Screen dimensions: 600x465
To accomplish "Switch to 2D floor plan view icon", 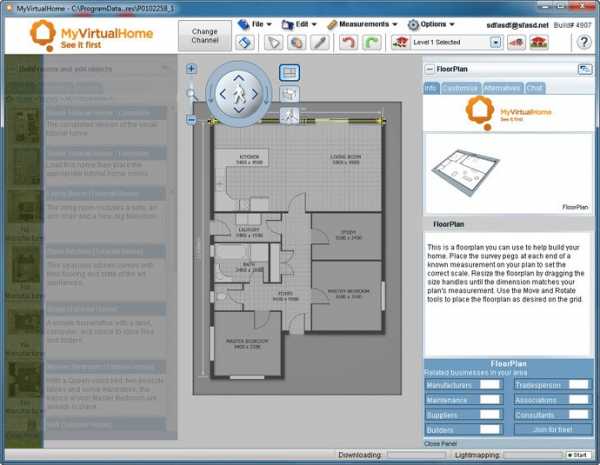I will (289, 73).
